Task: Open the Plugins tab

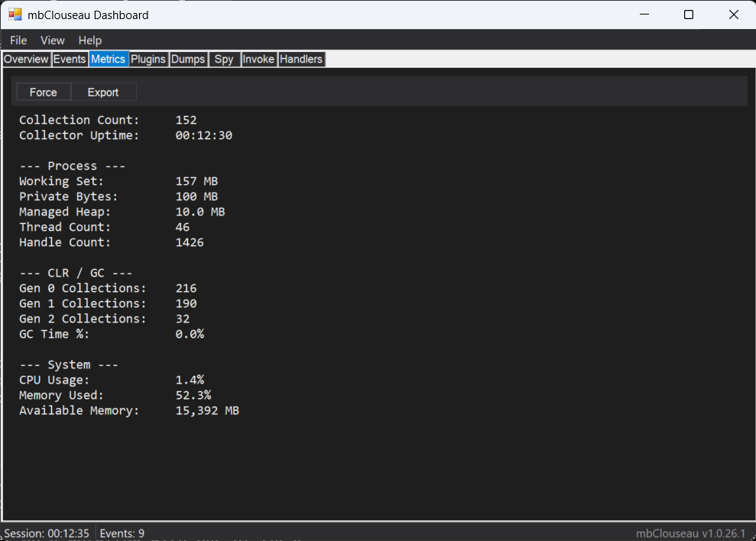Action: click(148, 59)
